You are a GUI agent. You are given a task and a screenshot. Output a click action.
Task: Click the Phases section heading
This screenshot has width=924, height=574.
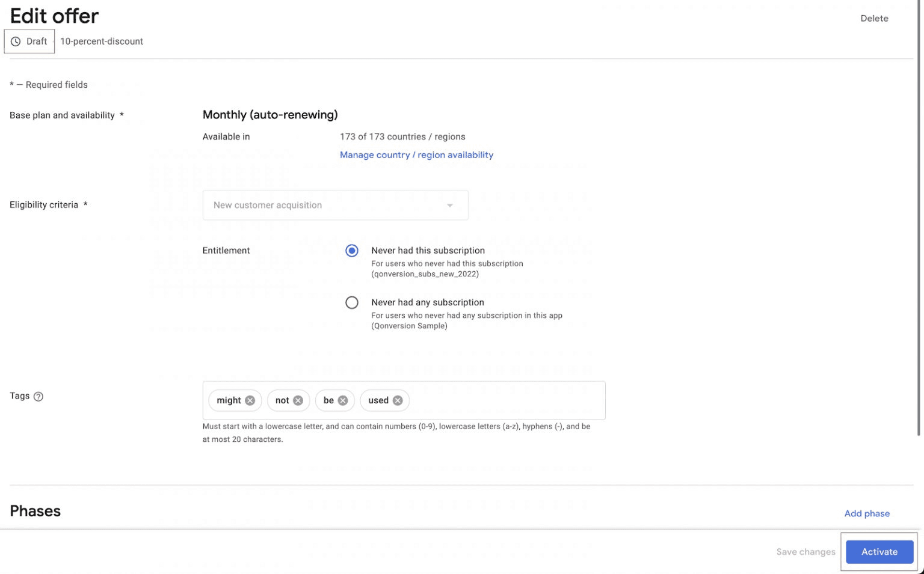tap(35, 510)
